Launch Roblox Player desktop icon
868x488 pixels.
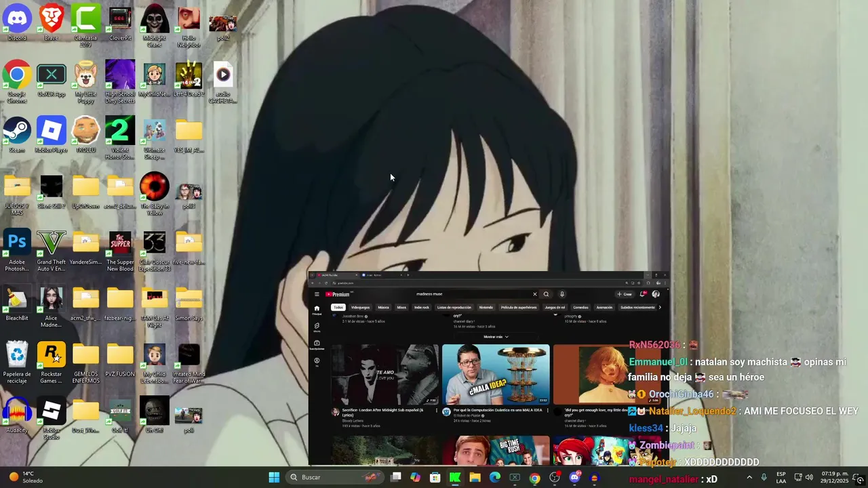coord(52,136)
